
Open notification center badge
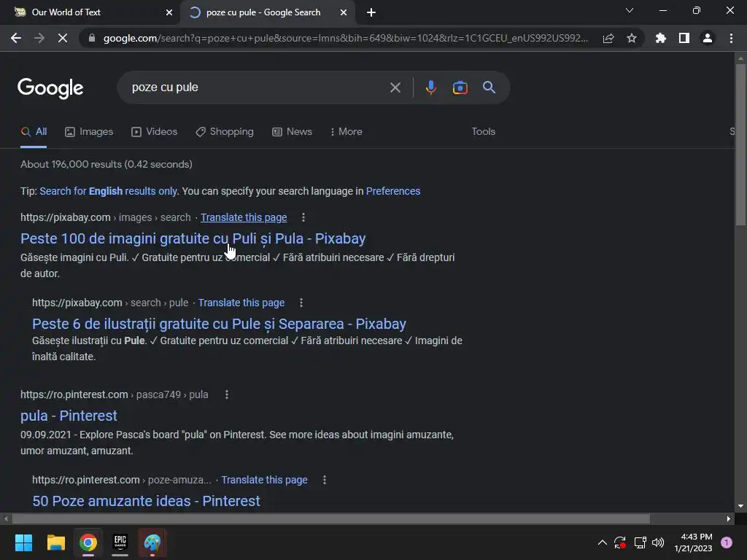coord(727,542)
